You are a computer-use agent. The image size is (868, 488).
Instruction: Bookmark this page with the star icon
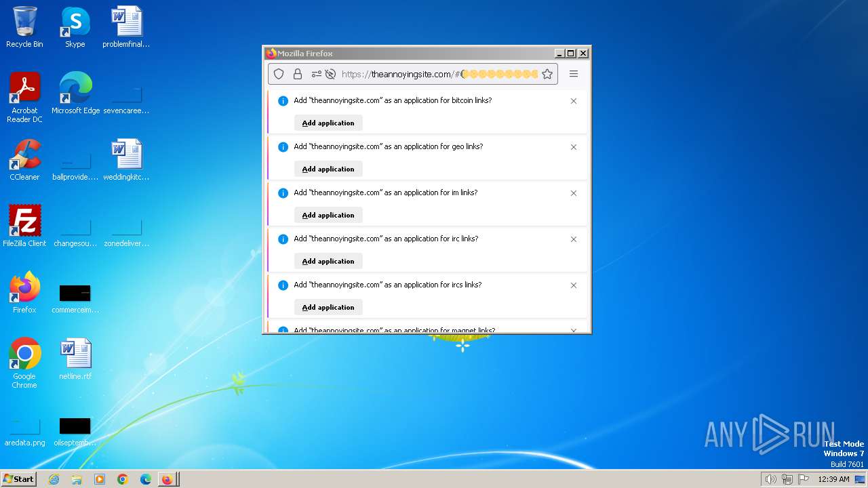point(547,74)
